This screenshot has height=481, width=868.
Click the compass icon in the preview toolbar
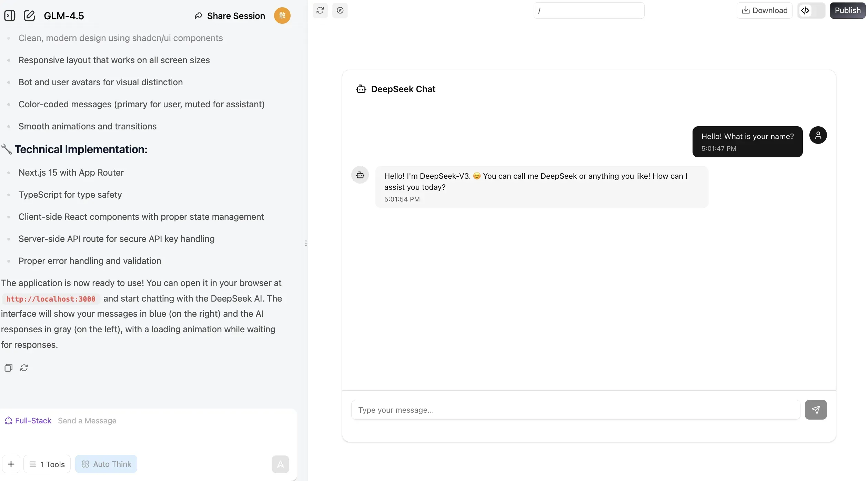tap(340, 10)
